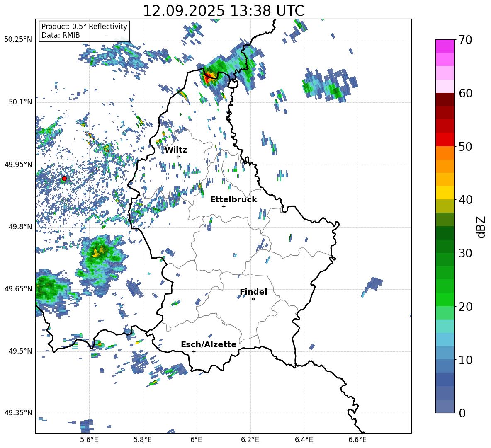Screen dimensions: 491x448
Task: Click the Data: RMIB text
Action: [x=61, y=35]
